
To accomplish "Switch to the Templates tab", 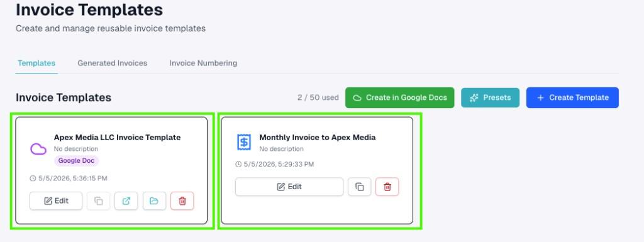I will click(36, 63).
